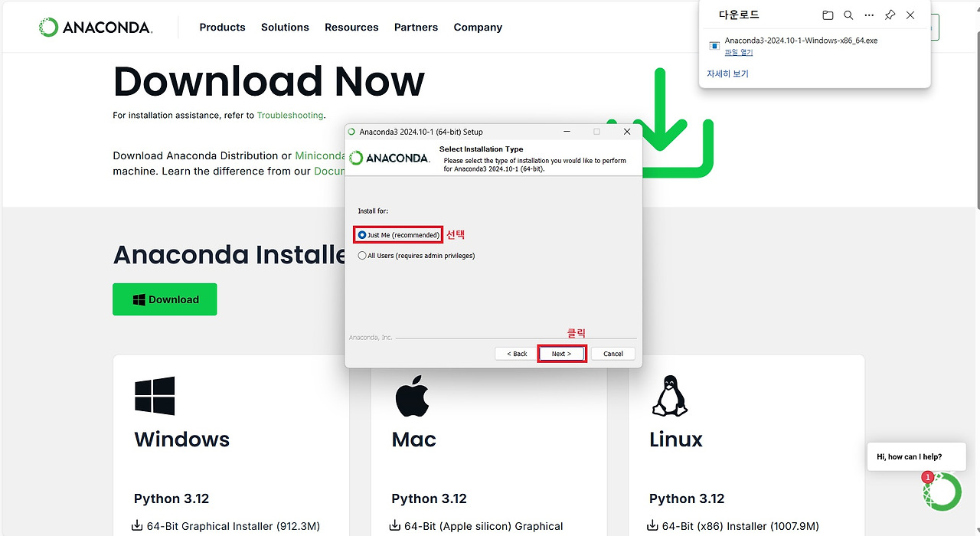Click Windows logo icon in installers section
This screenshot has height=536, width=980.
[x=155, y=396]
